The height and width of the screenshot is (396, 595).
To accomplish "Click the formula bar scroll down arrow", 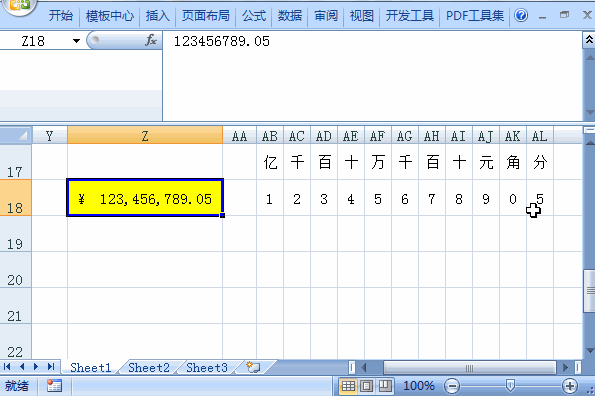I will click(589, 112).
